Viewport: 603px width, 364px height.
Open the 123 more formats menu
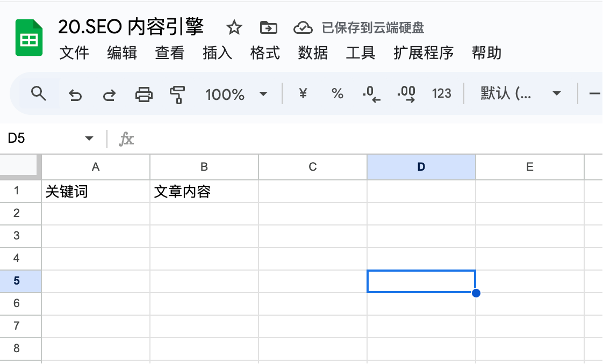(441, 93)
